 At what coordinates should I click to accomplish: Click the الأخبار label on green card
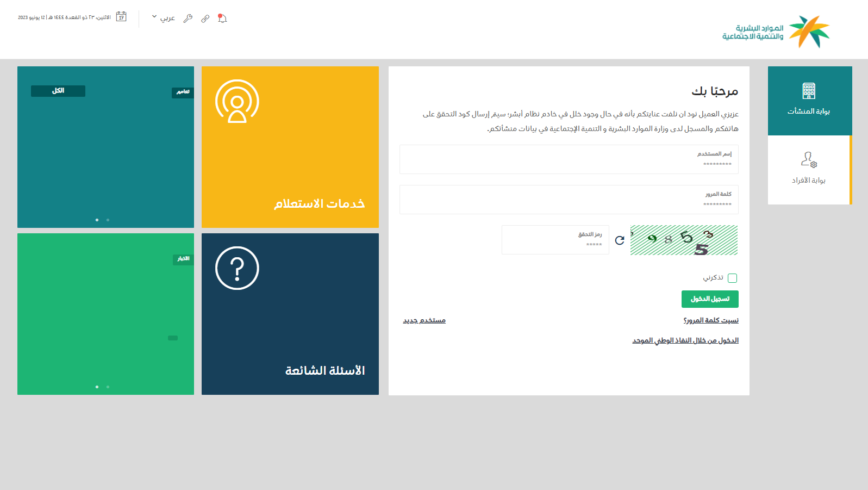click(183, 259)
